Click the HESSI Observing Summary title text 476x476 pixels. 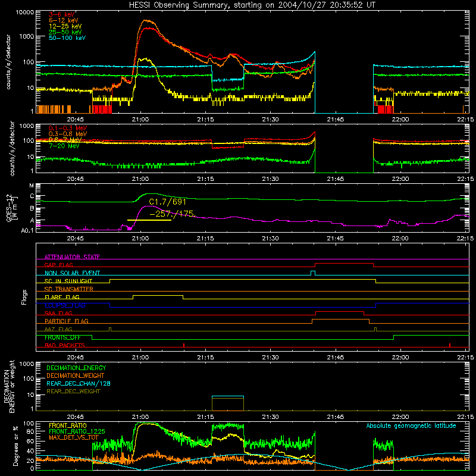click(252, 5)
